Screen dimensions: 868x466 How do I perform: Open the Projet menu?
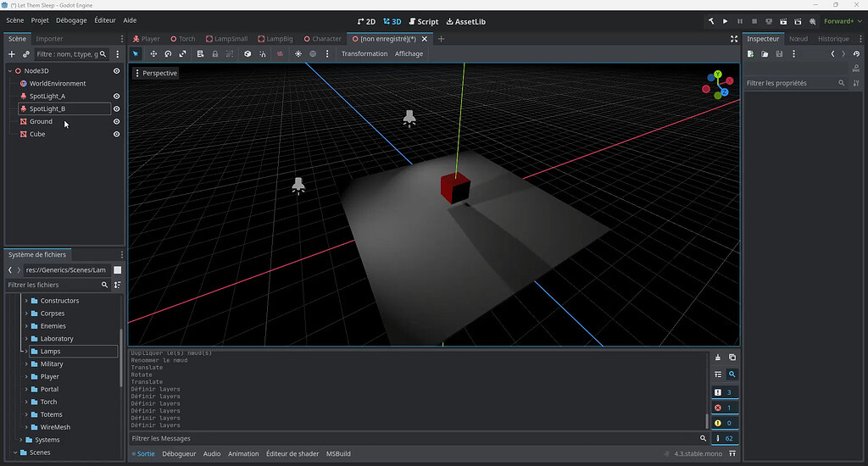(40, 20)
